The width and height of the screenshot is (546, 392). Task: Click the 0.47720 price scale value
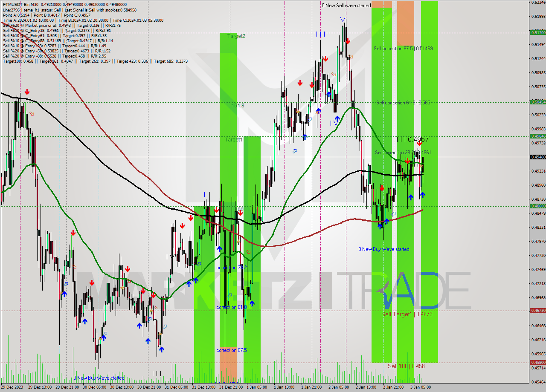click(539, 255)
